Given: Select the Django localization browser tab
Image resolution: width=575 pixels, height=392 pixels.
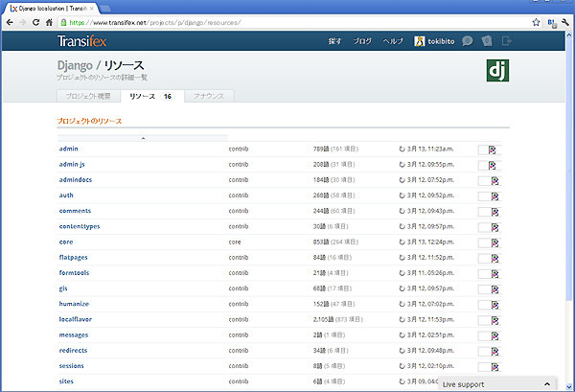Looking at the screenshot, I should 52,8.
